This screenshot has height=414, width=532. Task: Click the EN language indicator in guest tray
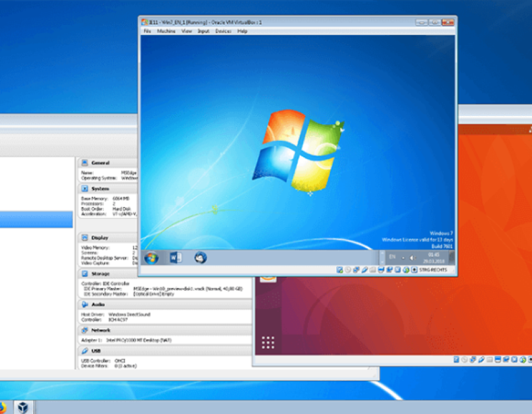(392, 257)
